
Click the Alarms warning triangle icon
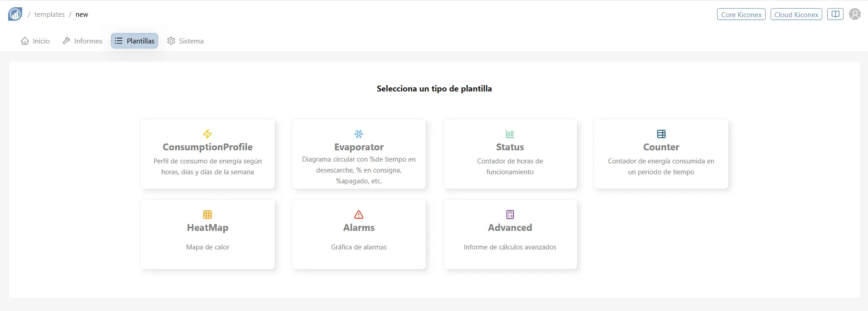(x=359, y=215)
